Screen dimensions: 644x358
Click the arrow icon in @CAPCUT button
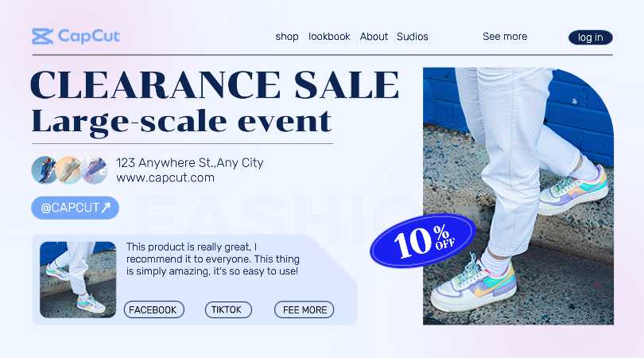pyautogui.click(x=106, y=207)
